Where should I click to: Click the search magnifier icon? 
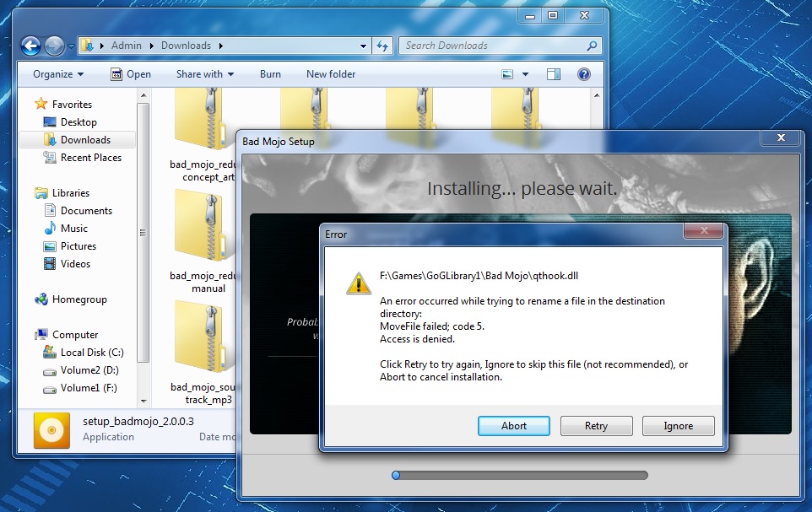(592, 46)
